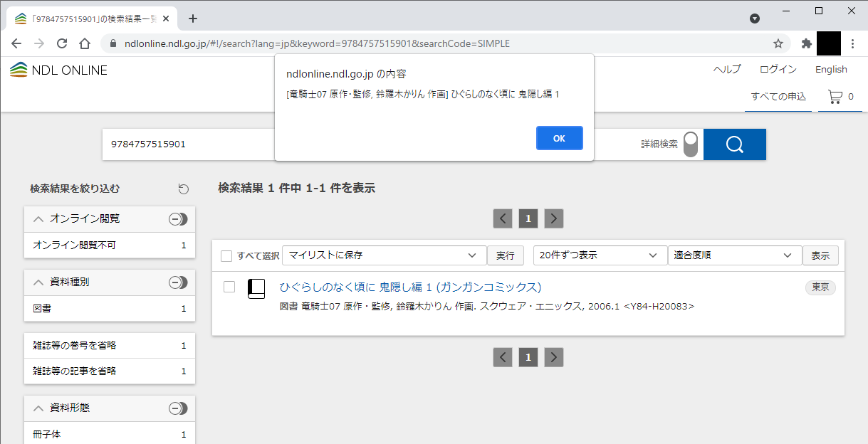Screen dimensions: 868x444
Task: Collapse the 資料種別 section chevron
Action: click(38, 282)
